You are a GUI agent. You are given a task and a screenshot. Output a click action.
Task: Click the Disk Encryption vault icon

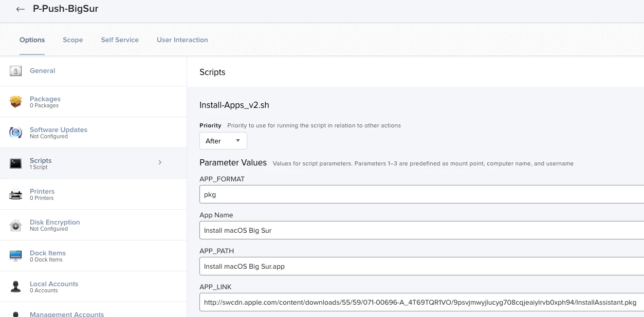point(15,225)
